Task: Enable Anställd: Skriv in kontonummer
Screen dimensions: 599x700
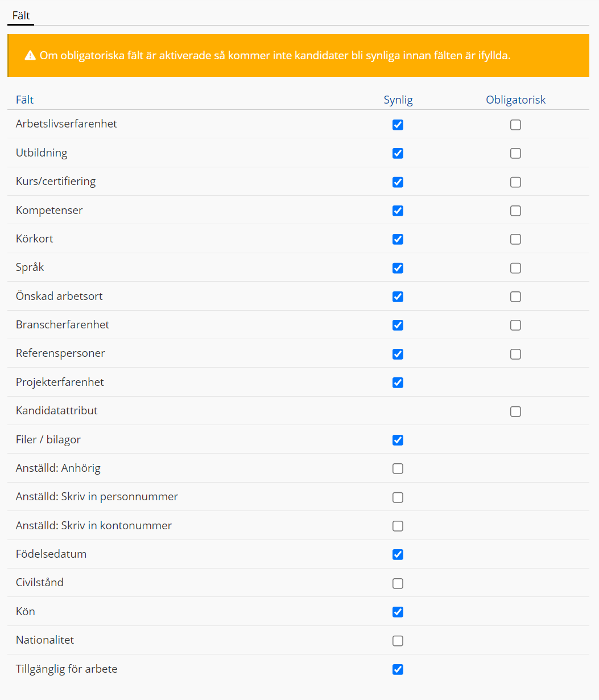Action: pos(398,526)
